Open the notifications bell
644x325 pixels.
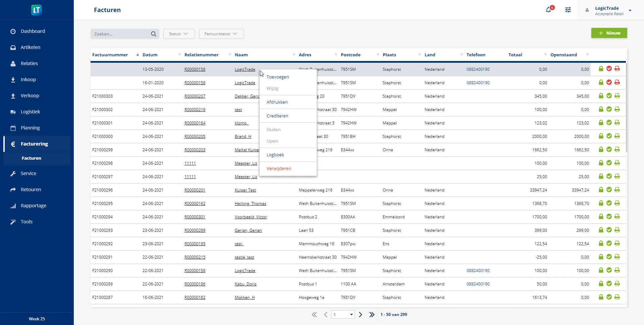pyautogui.click(x=548, y=10)
